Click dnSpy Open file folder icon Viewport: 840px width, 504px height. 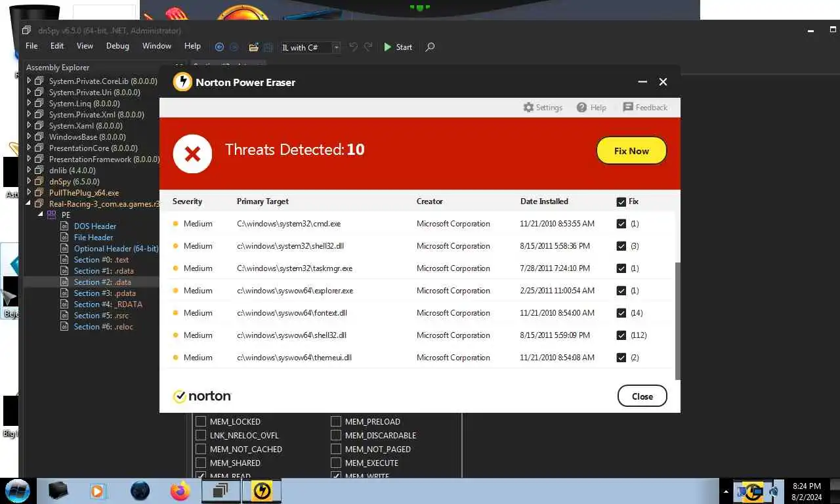(x=253, y=47)
